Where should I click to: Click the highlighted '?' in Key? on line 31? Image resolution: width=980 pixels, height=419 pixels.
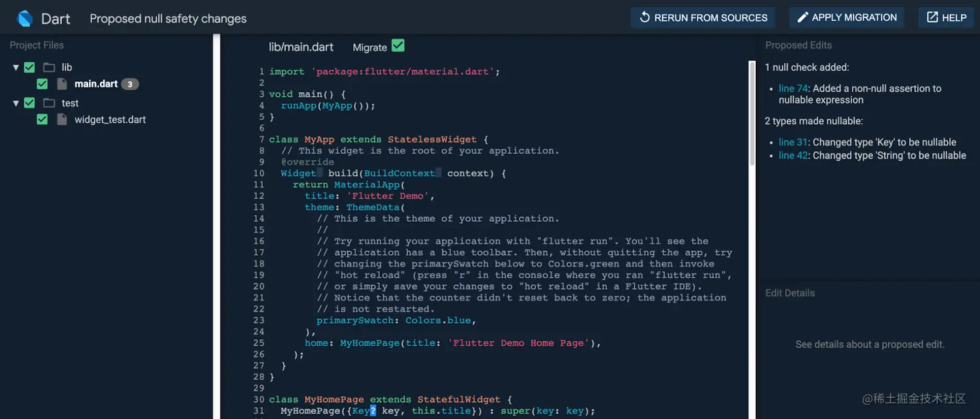coord(373,411)
